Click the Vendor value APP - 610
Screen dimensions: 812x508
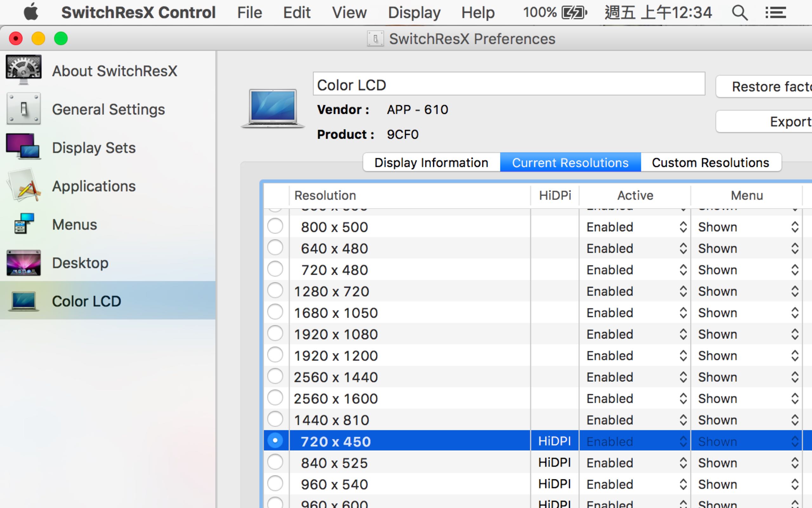417,110
